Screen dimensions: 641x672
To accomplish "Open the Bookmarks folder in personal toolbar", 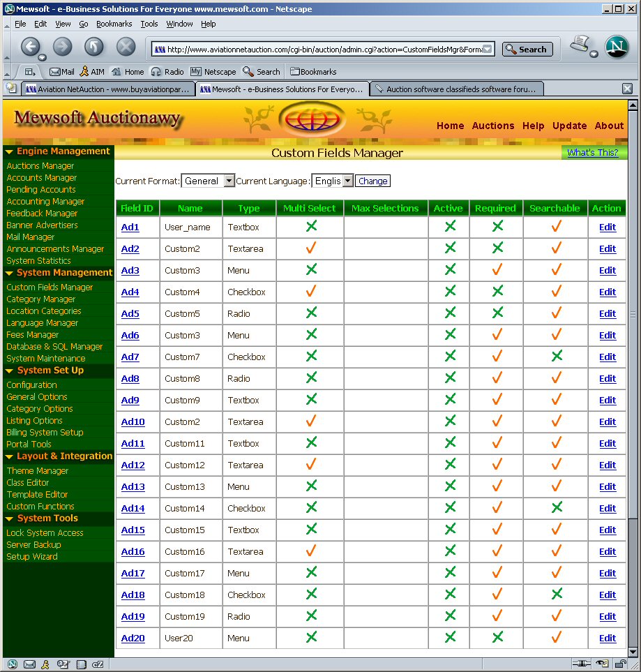I will tap(313, 72).
